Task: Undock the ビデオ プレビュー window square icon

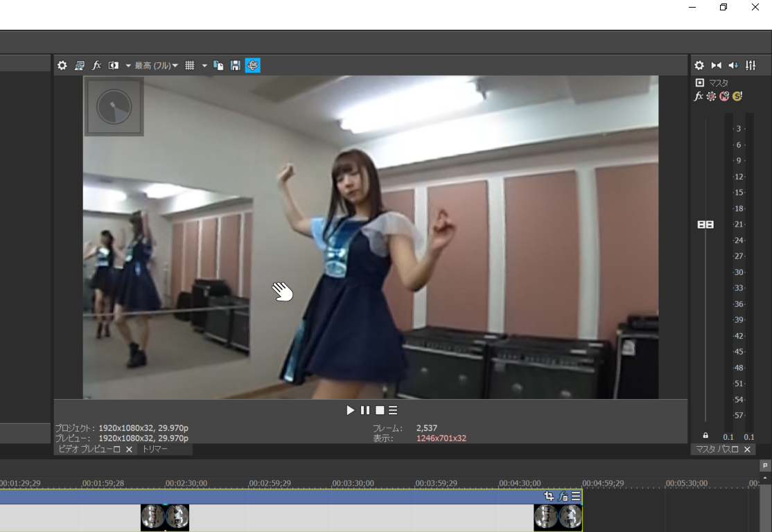Action: [x=116, y=449]
